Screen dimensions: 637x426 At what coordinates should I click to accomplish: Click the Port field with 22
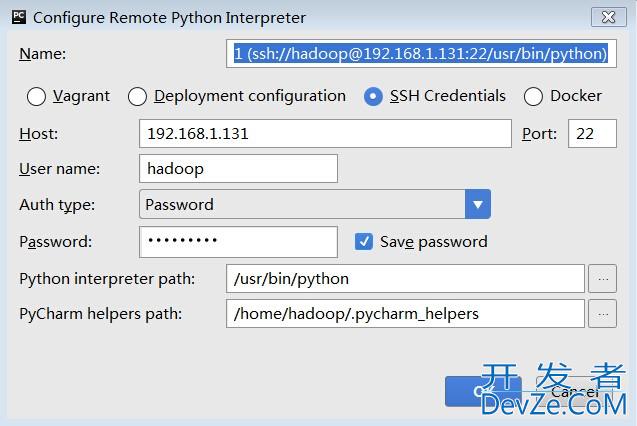click(x=592, y=134)
